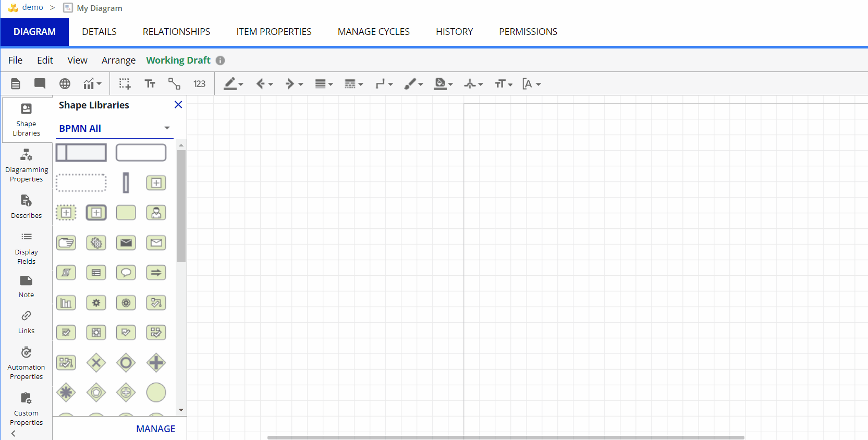Switch to the RELATIONSHIPS tab
Viewport: 868px width, 440px height.
point(176,32)
